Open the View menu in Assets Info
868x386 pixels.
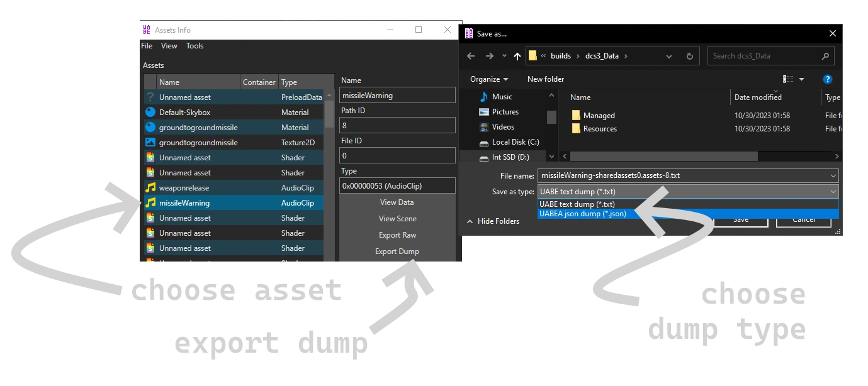coord(169,45)
